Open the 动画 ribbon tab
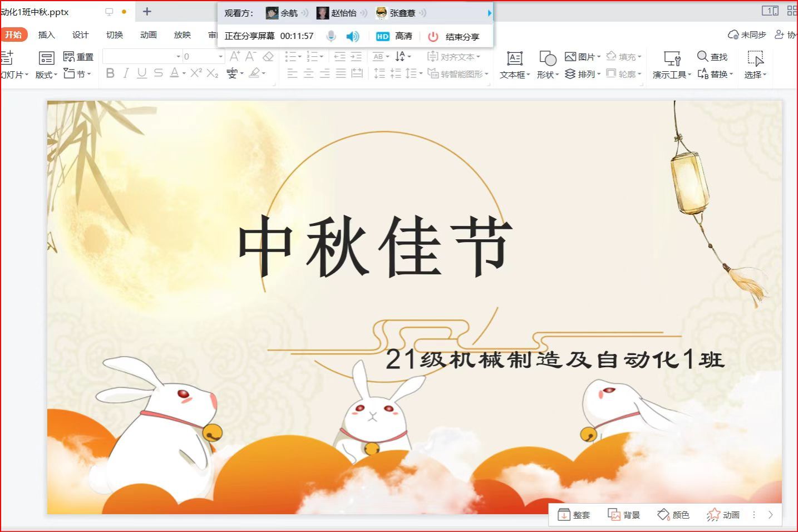 click(x=149, y=35)
